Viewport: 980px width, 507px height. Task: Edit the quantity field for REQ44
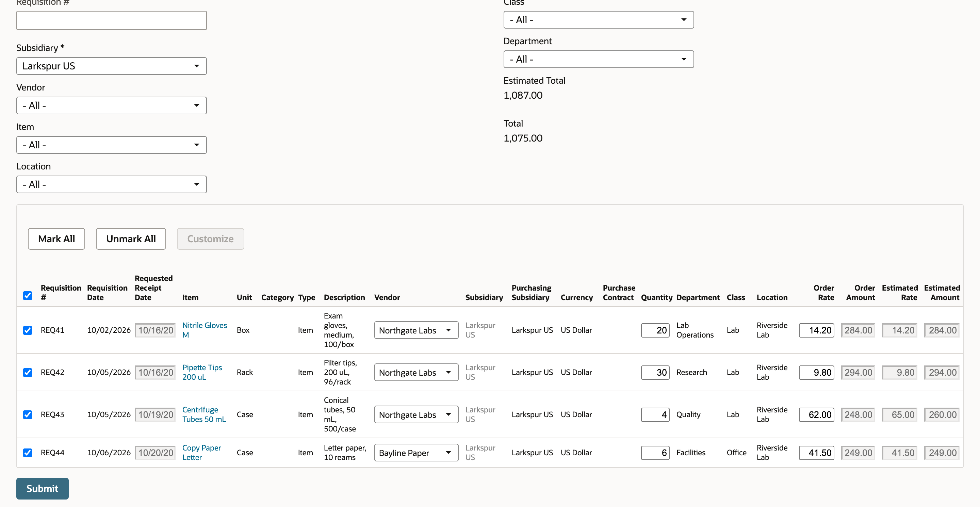(655, 453)
